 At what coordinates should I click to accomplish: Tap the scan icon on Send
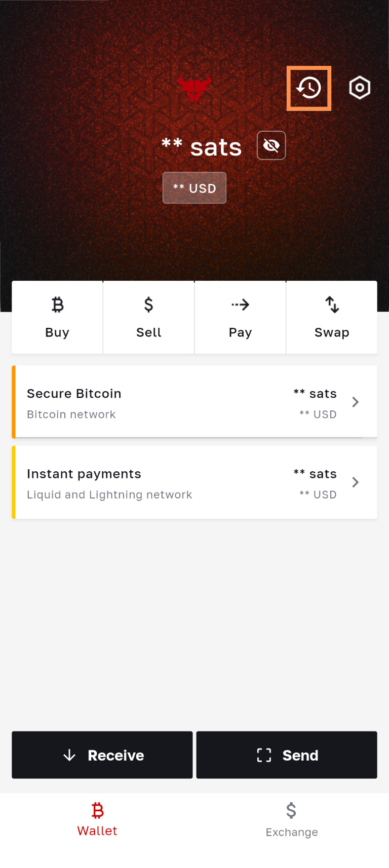(x=264, y=755)
